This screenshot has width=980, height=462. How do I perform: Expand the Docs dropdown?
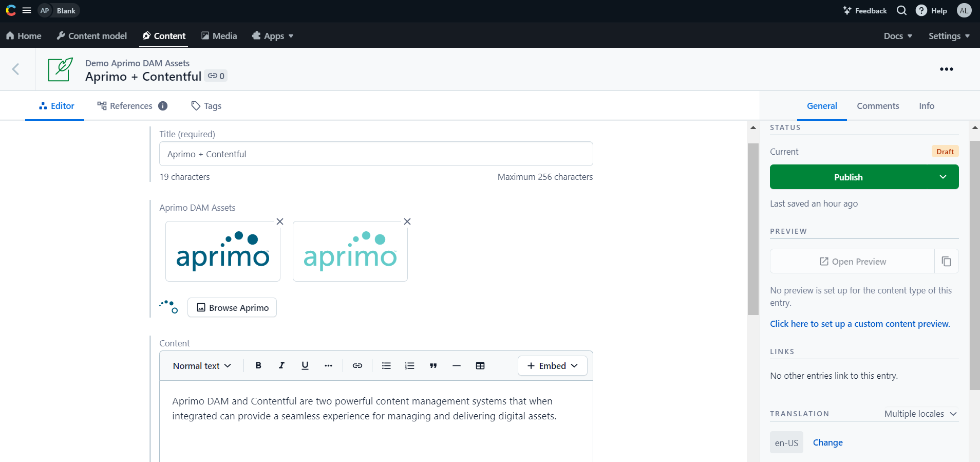pos(898,36)
